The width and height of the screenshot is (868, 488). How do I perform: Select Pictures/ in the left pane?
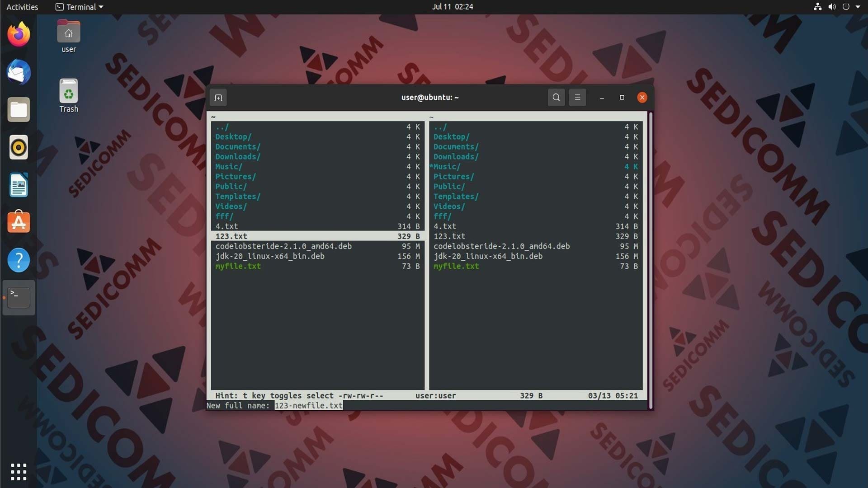click(x=317, y=177)
